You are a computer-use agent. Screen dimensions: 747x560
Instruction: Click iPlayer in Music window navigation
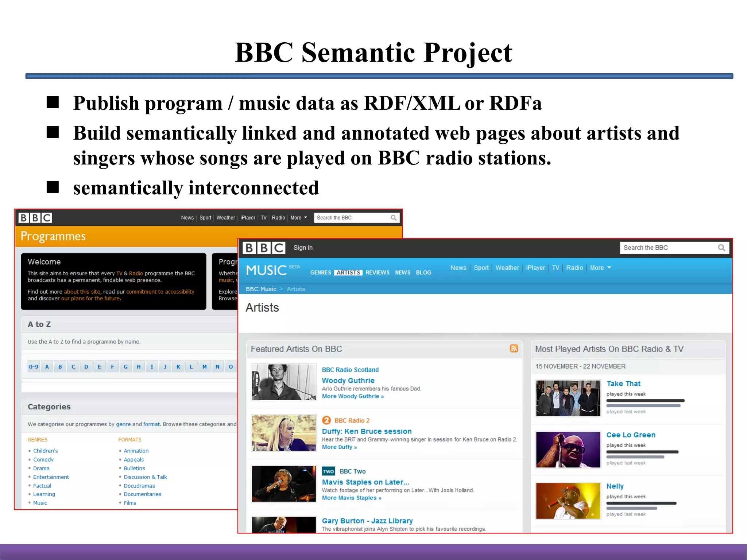pos(535,268)
